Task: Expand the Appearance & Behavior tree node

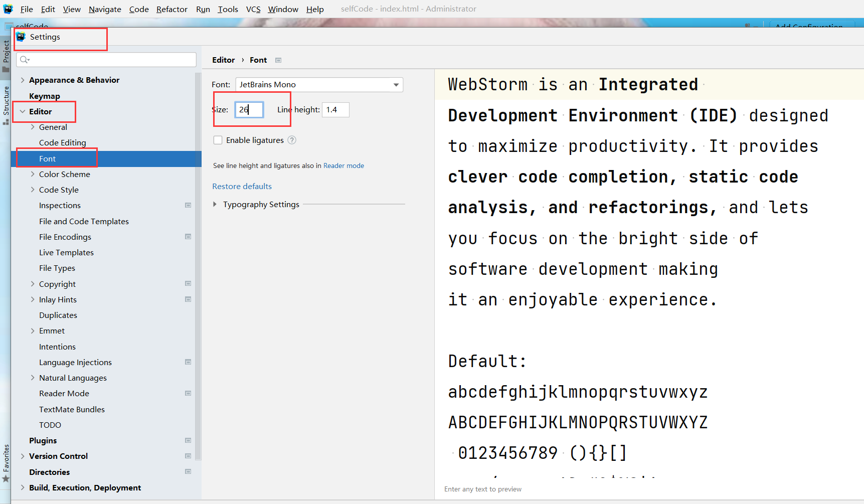Action: click(23, 80)
